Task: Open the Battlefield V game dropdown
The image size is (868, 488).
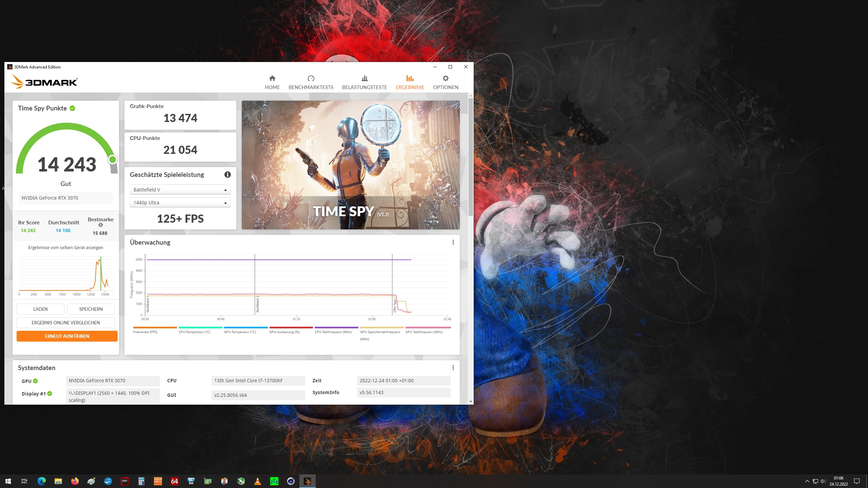Action: (180, 189)
